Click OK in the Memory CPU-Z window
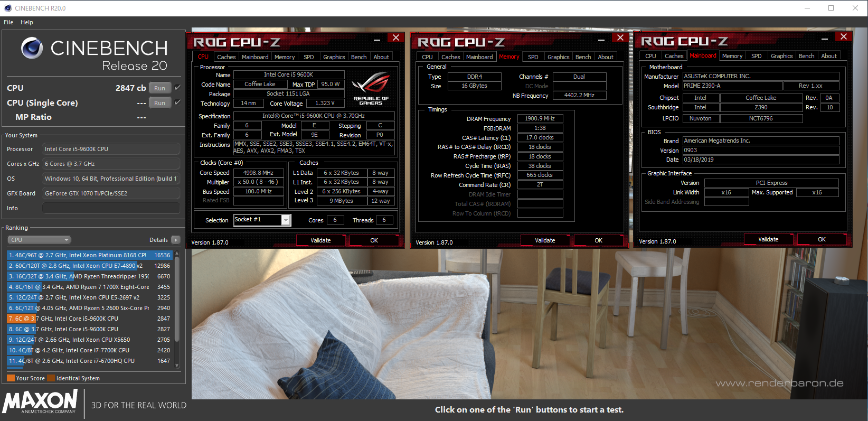868x421 pixels. coord(598,240)
